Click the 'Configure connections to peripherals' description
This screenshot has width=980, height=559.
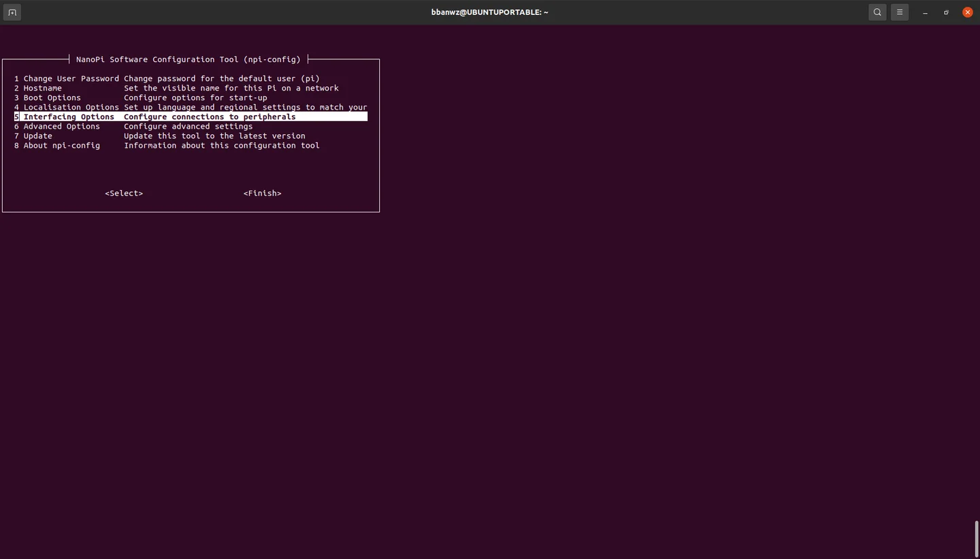coord(210,116)
